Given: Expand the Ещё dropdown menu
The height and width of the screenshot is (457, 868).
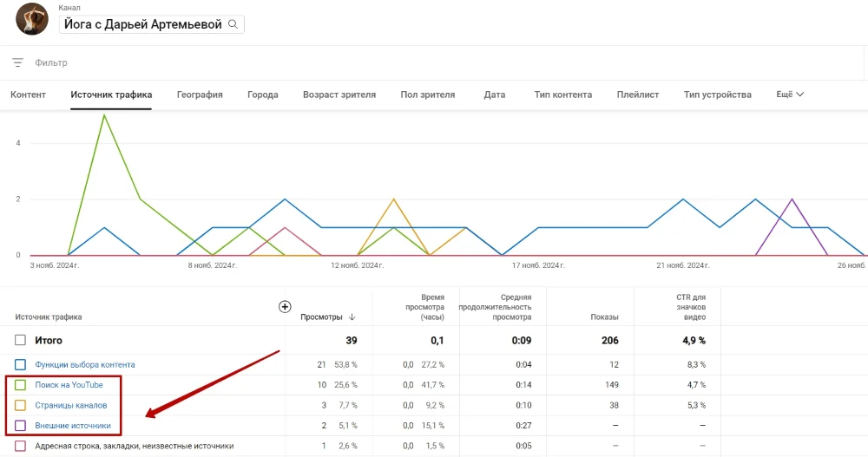Looking at the screenshot, I should [x=789, y=95].
